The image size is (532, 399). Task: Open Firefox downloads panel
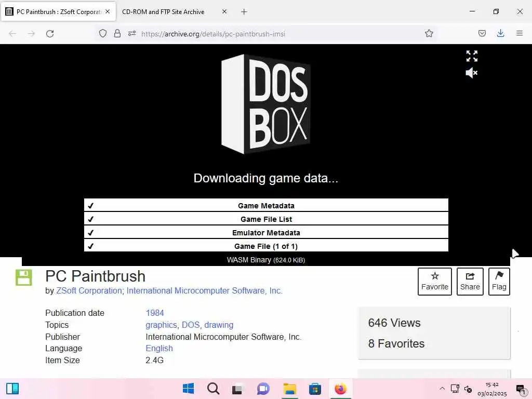(500, 33)
